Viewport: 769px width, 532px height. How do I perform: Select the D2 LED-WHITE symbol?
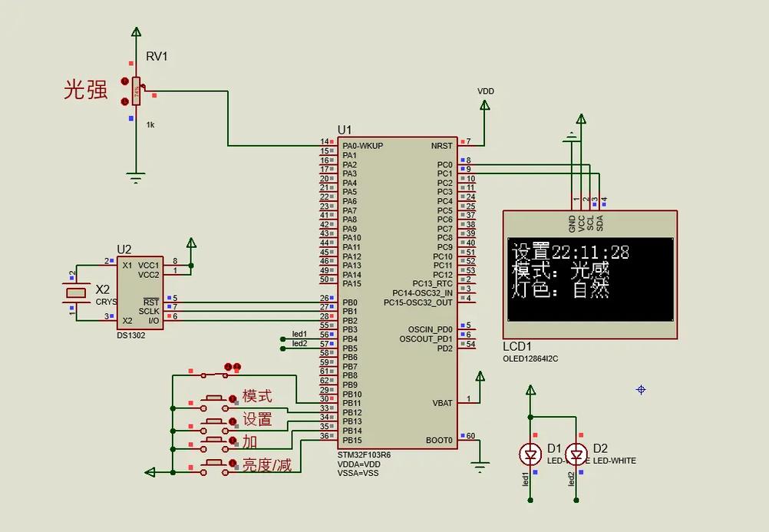click(x=576, y=454)
